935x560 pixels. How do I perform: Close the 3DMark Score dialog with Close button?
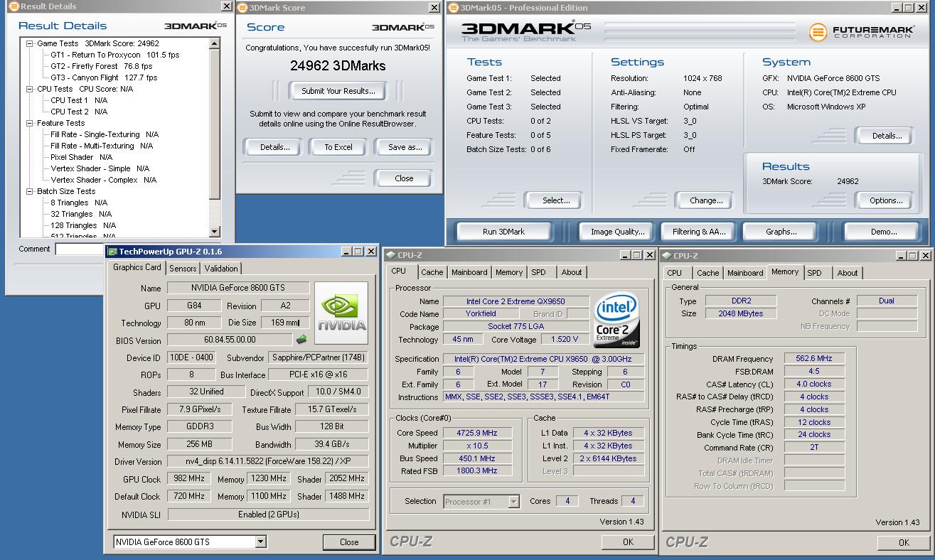404,178
